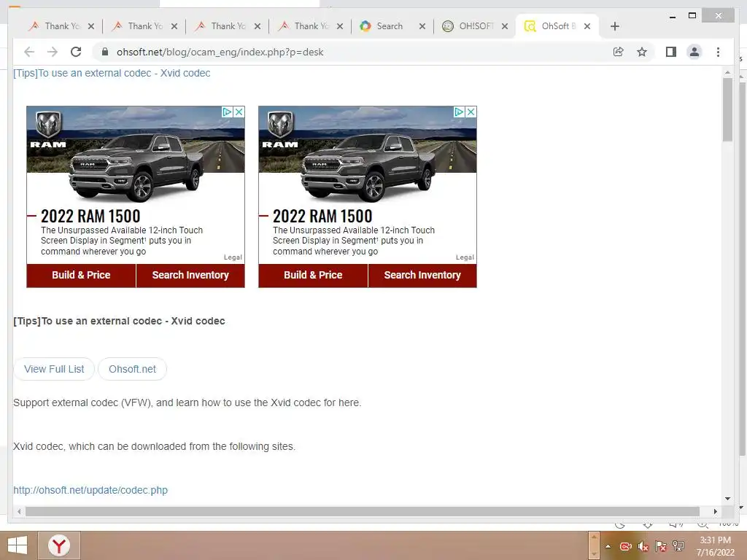This screenshot has width=747, height=560.
Task: Click the vertical scrollbar thumb
Action: (x=727, y=109)
